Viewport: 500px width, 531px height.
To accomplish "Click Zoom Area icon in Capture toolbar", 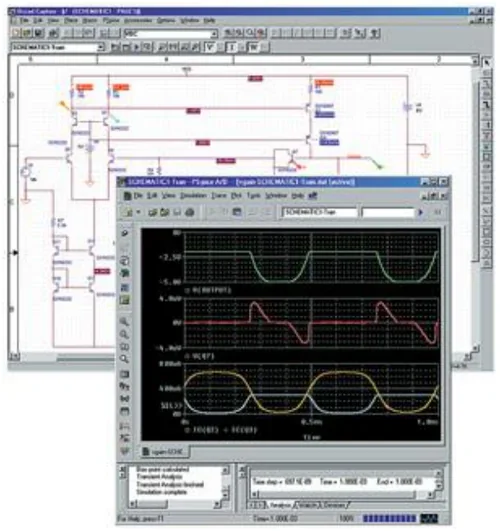I will pyautogui.click(x=250, y=33).
